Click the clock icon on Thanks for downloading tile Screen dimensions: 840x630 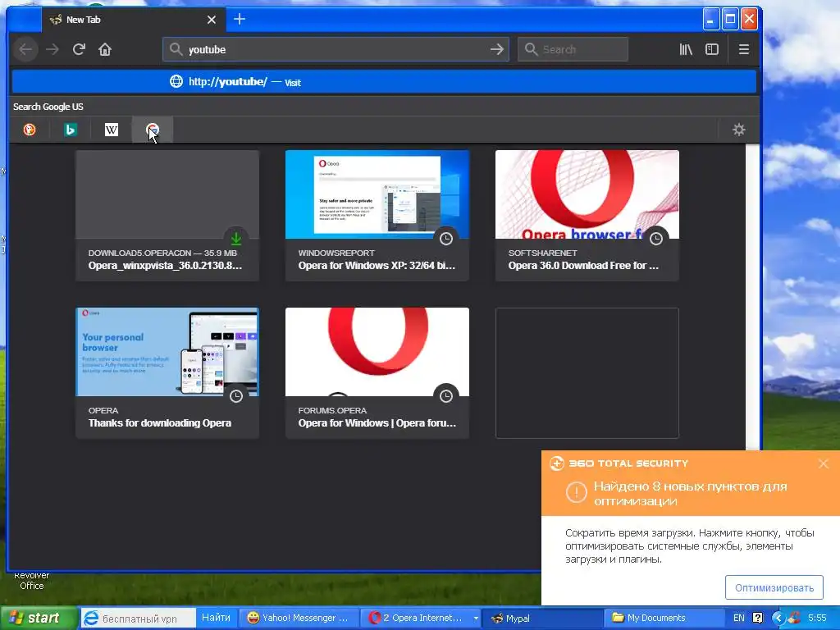click(236, 396)
